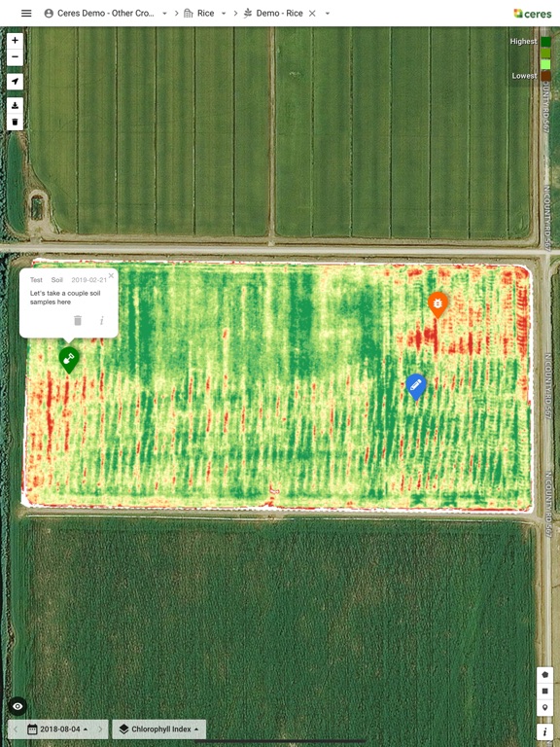This screenshot has width=560, height=747.
Task: Click the light green legend swatch
Action: pyautogui.click(x=545, y=64)
